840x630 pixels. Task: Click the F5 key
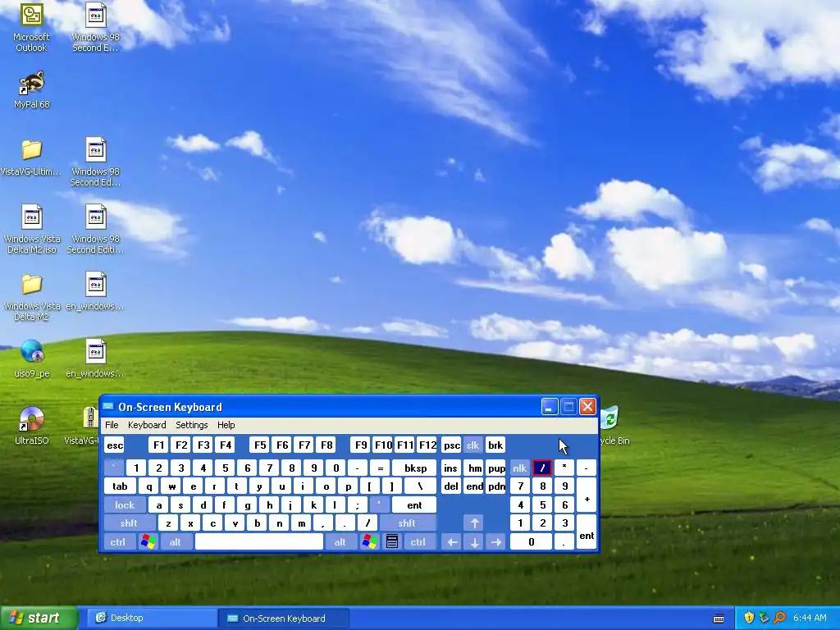tap(260, 445)
